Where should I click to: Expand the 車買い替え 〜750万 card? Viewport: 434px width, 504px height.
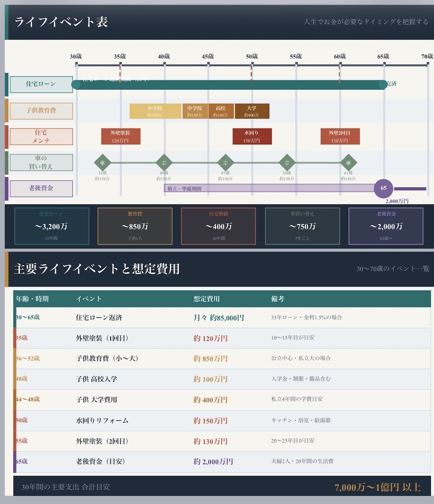(302, 226)
